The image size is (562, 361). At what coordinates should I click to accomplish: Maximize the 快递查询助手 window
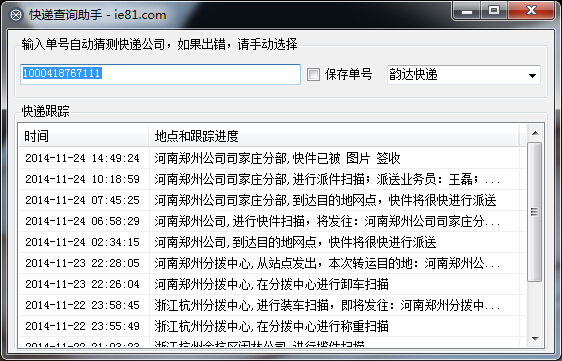(x=494, y=11)
